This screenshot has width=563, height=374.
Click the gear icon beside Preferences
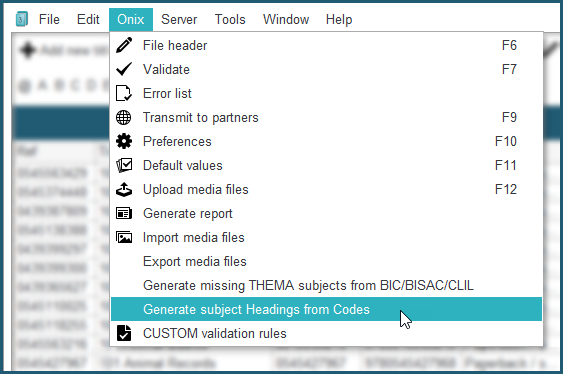click(x=124, y=141)
